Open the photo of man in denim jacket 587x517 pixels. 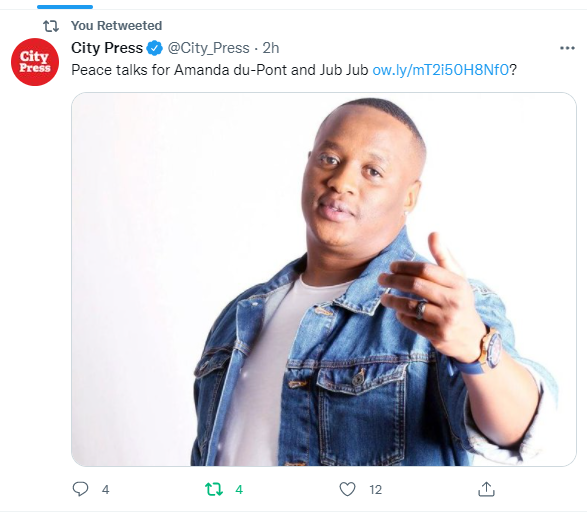(324, 279)
